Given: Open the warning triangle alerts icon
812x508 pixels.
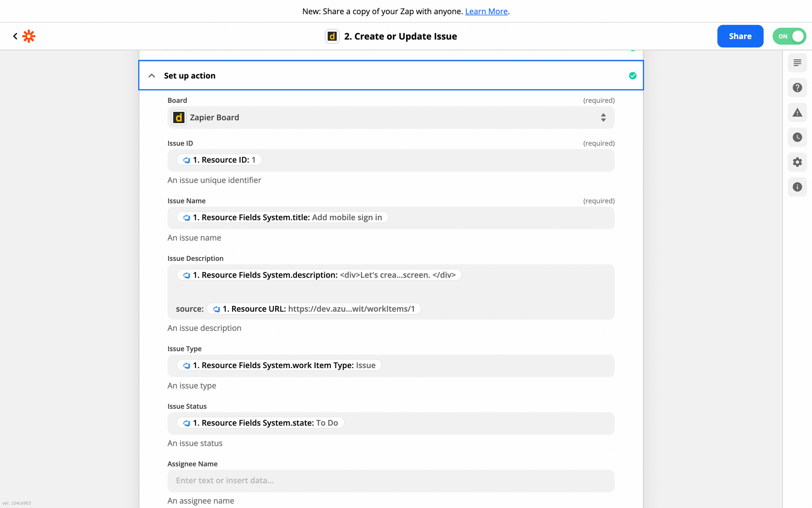Looking at the screenshot, I should 797,113.
